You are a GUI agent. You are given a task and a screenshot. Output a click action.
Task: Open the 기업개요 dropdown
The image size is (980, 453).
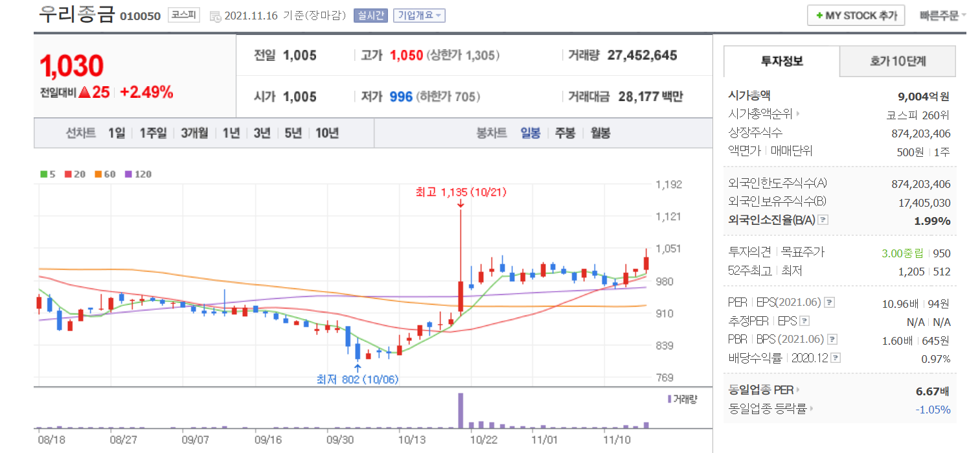tap(419, 16)
